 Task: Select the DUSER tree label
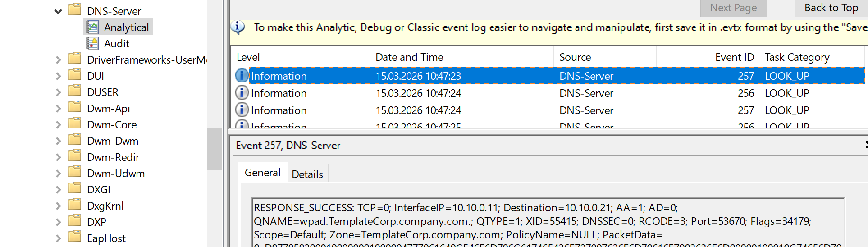(103, 92)
